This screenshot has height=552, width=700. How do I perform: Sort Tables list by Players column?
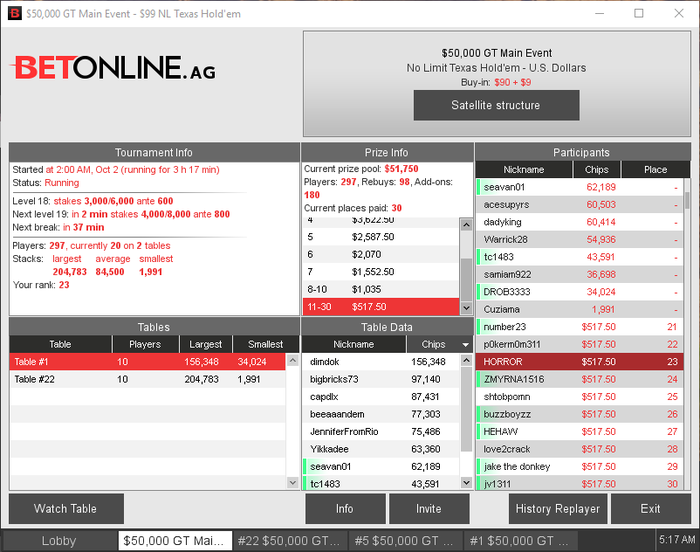point(146,344)
